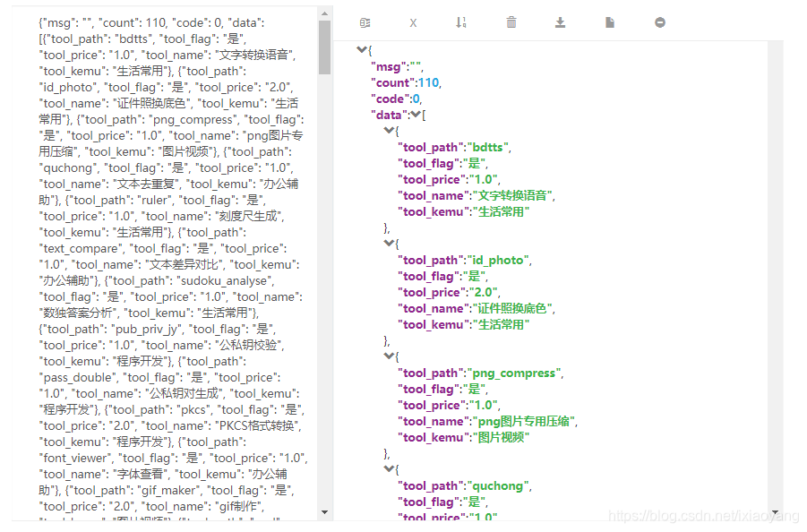Click the count value 110
Screen dimensions: 807x532
click(x=428, y=82)
